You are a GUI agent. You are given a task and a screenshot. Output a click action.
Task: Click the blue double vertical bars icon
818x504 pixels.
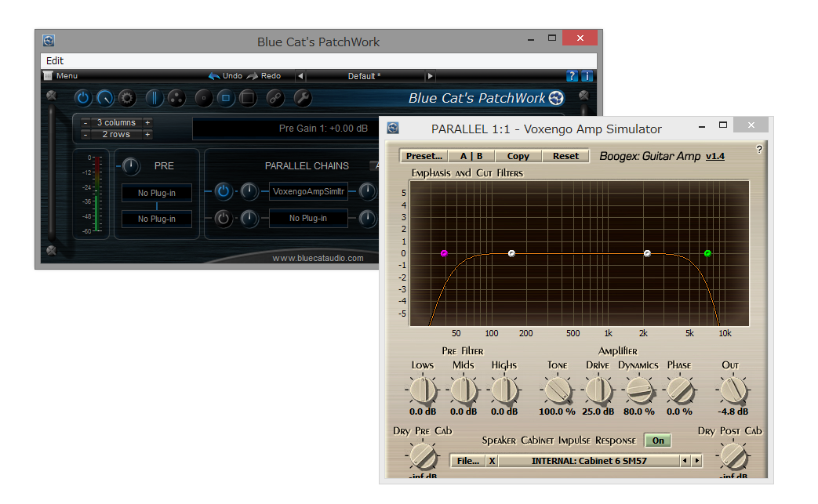point(155,98)
